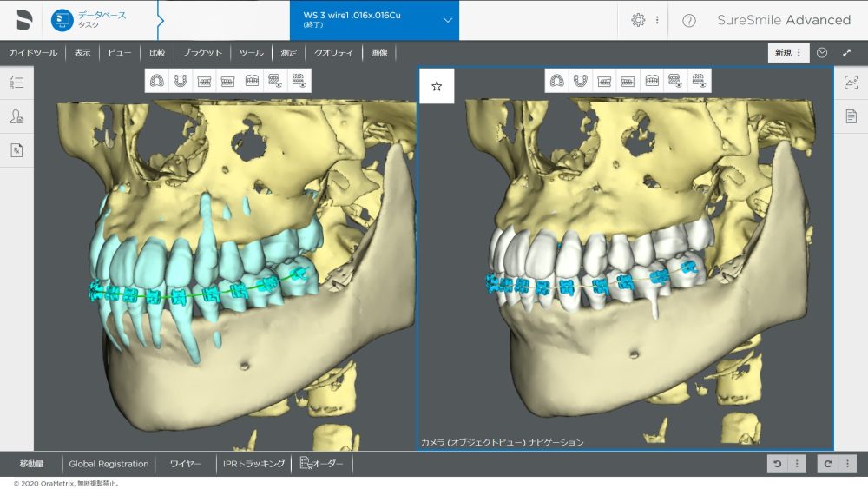This screenshot has height=489, width=868.
Task: Open the 新規 options menu
Action: point(788,53)
